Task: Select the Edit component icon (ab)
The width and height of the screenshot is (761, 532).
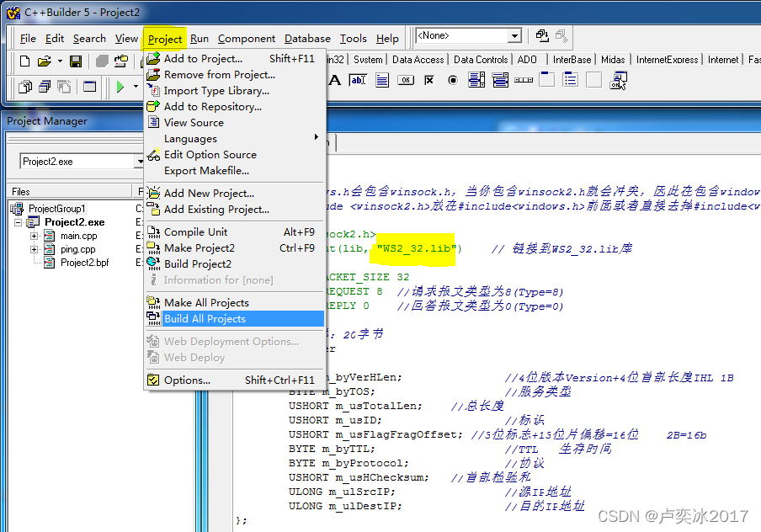Action: coord(358,80)
